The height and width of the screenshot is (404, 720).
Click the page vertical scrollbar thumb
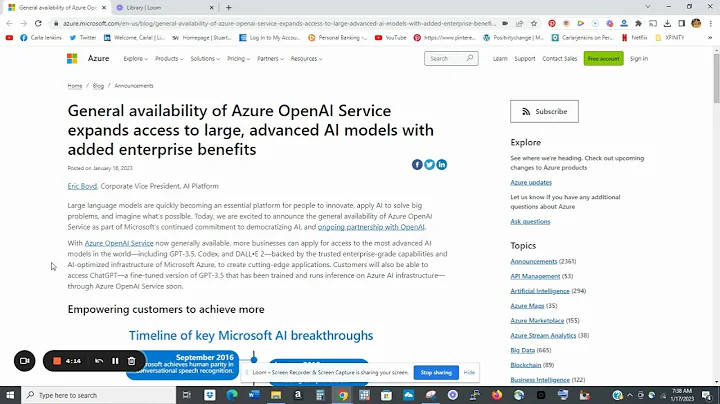716,78
